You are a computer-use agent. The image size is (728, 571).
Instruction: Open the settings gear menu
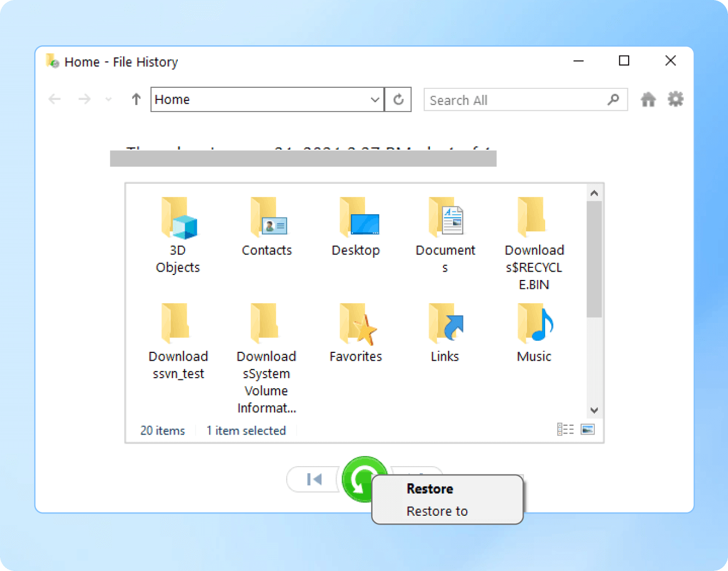[676, 99]
